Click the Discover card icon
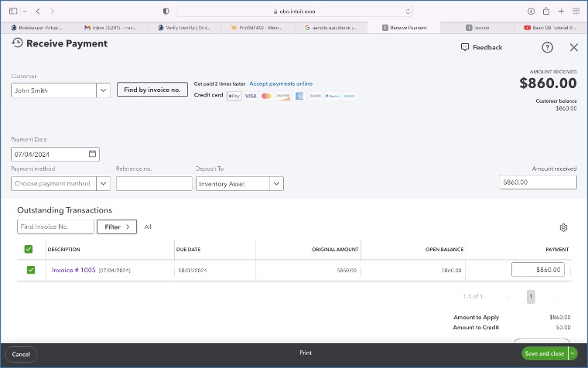Viewport: 588px width, 368px height. point(283,97)
